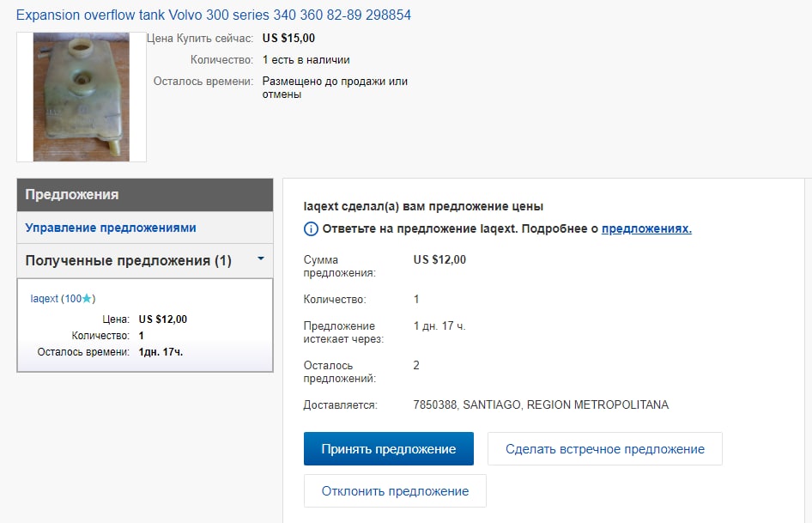Click laqext feedback score 100
812x523 pixels.
coord(73,299)
